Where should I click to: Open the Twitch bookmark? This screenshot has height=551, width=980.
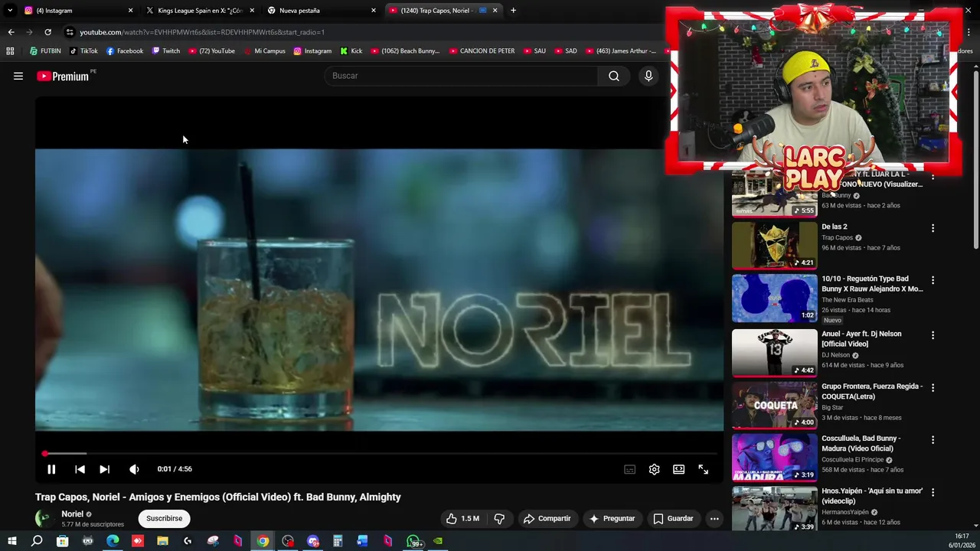click(x=165, y=51)
